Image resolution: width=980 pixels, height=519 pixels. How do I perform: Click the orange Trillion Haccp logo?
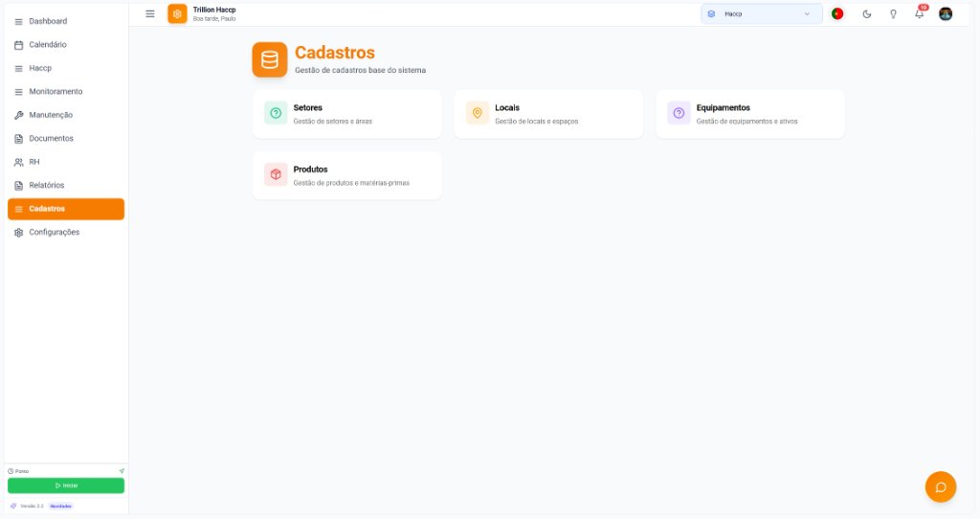coord(177,13)
